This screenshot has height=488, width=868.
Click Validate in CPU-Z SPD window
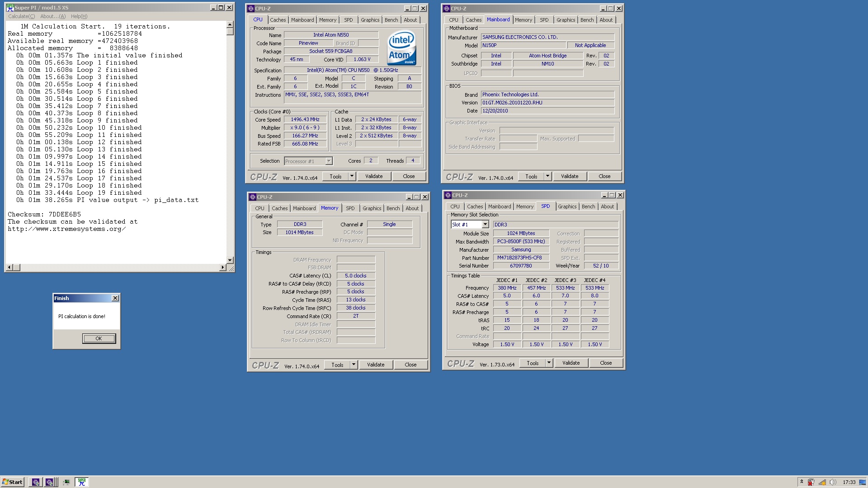tap(571, 363)
